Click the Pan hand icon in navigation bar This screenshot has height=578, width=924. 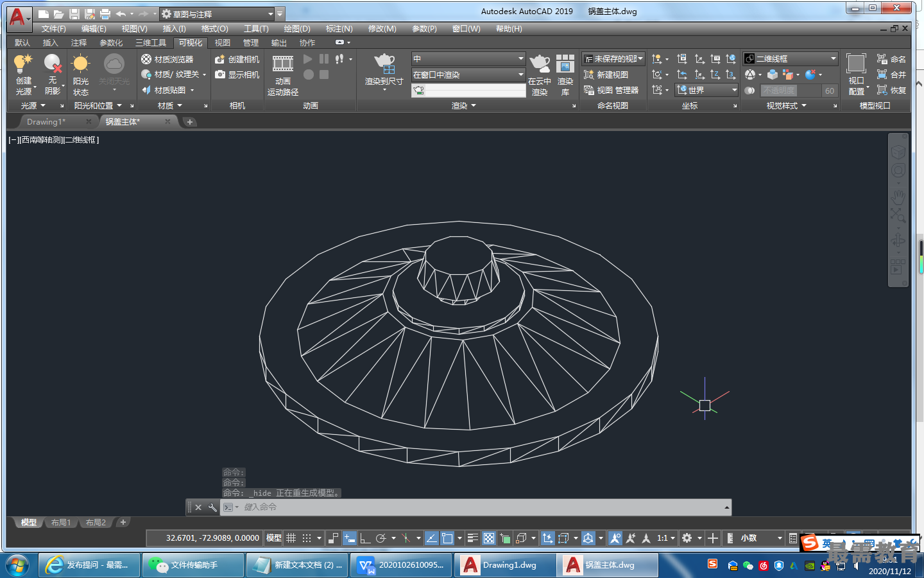coord(898,197)
